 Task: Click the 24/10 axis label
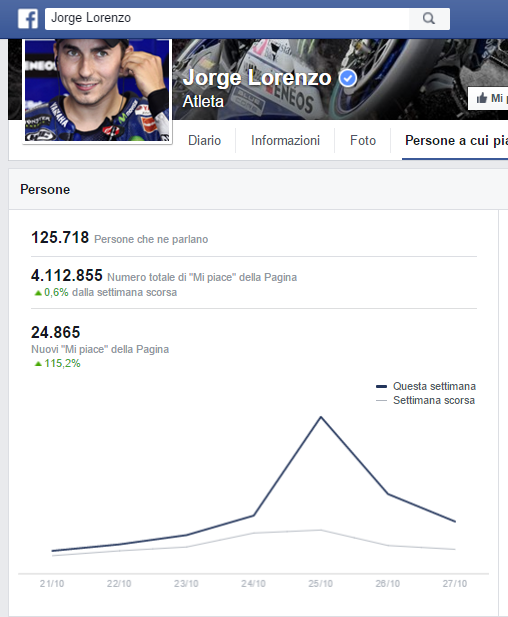pos(253,584)
